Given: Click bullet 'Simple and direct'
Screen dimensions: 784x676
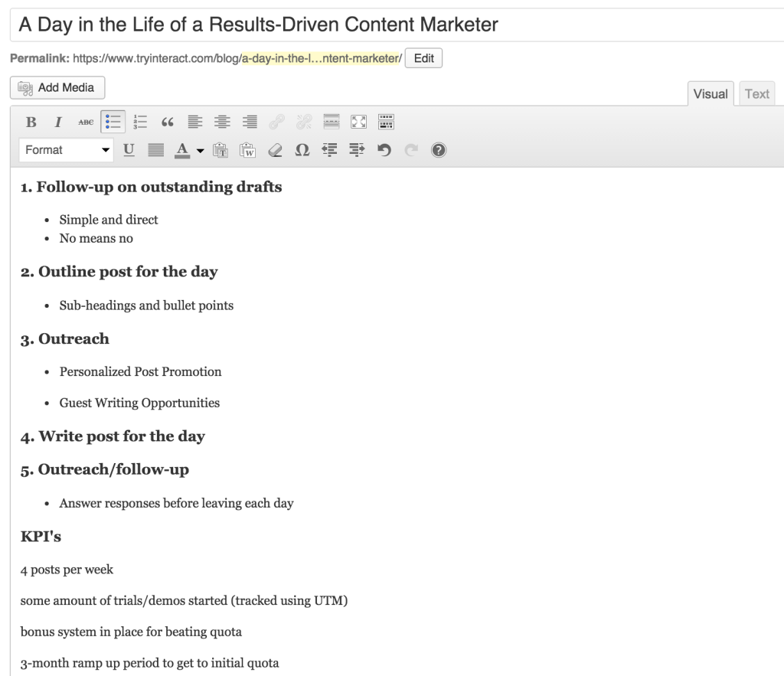Looking at the screenshot, I should [x=109, y=220].
